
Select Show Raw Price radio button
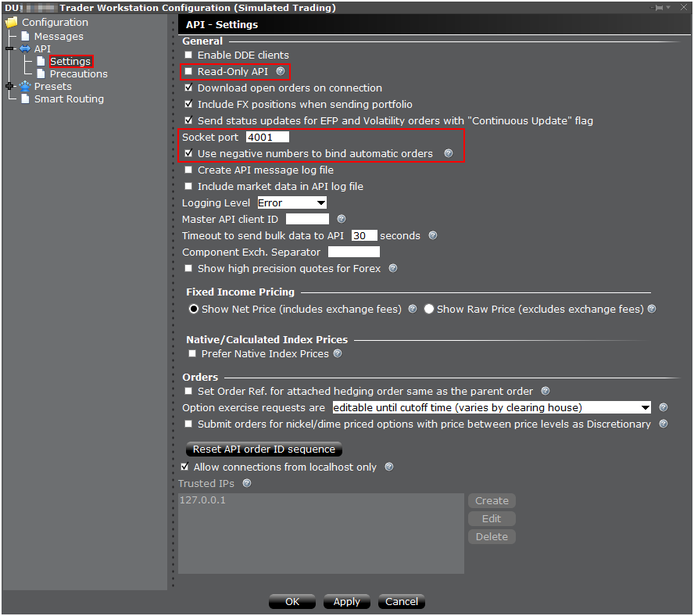click(x=429, y=310)
